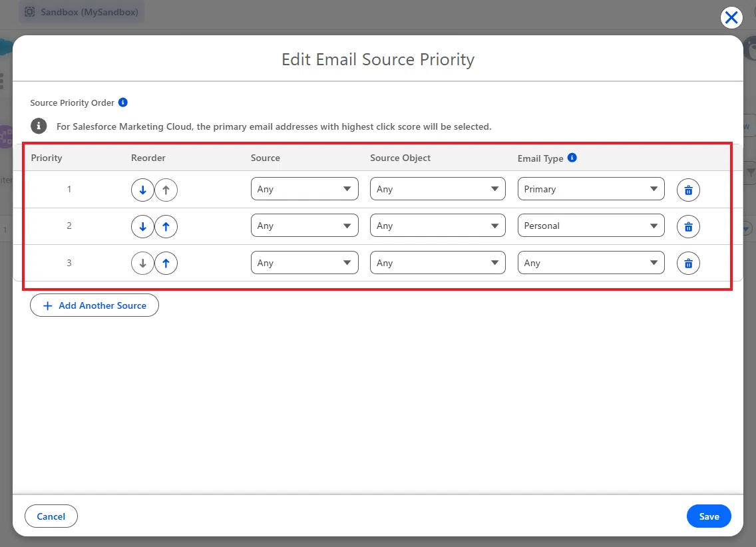Cancel editing email source priority
Image resolution: width=756 pixels, height=547 pixels.
[51, 516]
